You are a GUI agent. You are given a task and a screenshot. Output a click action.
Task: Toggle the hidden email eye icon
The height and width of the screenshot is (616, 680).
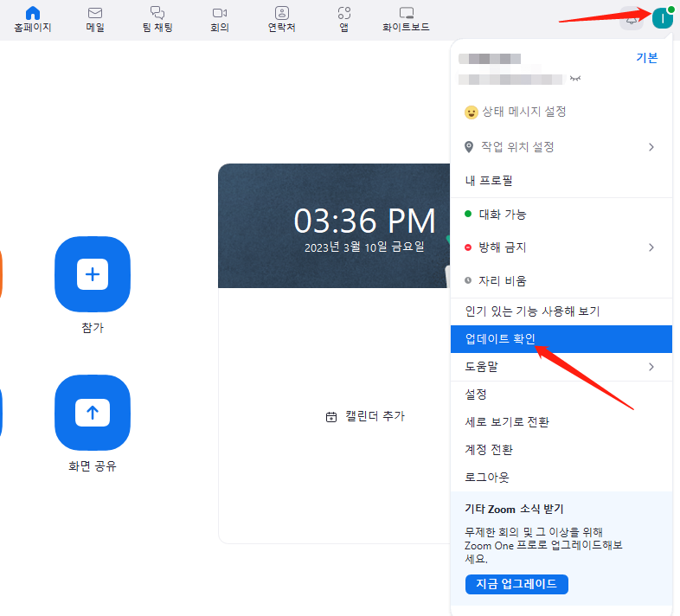click(x=575, y=79)
